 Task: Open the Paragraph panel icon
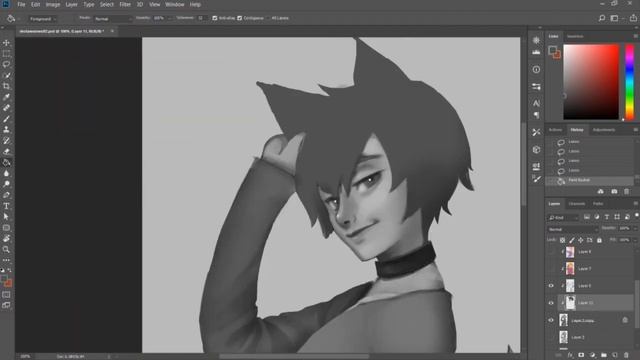point(536,115)
